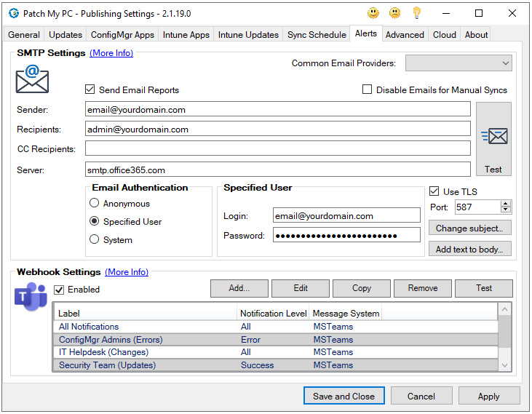
Task: Enable Disable Emails for Manual Syncs
Action: (x=368, y=90)
